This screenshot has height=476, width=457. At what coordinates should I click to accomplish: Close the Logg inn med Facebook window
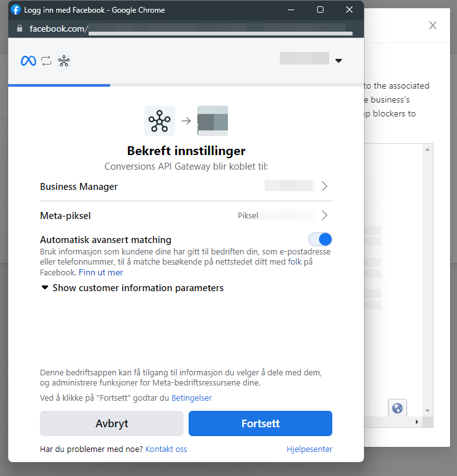(x=349, y=9)
